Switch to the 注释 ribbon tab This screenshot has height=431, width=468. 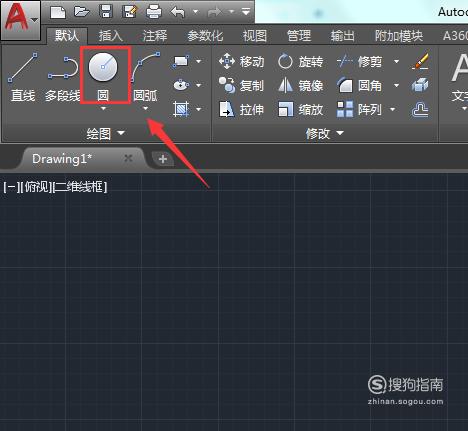pos(154,35)
